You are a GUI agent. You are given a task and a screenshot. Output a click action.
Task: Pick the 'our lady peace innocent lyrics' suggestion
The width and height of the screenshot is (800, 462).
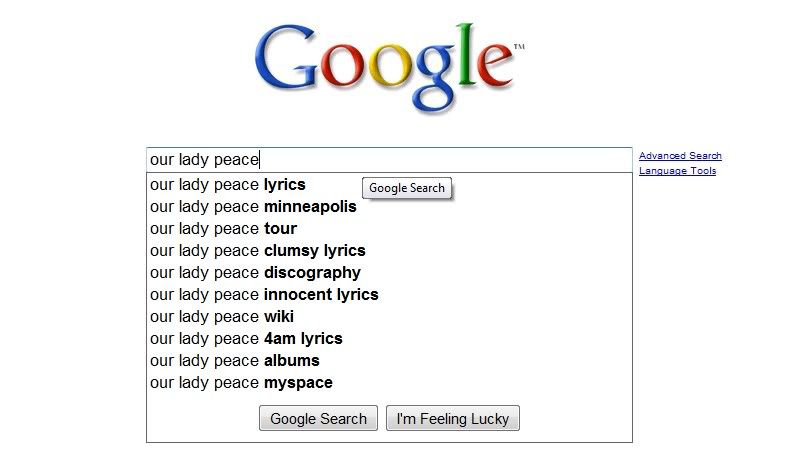389,294
